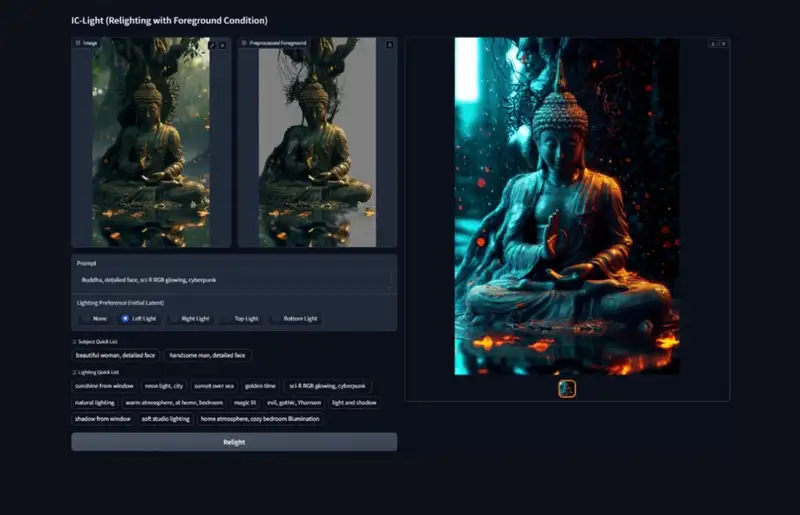Apply 'sunshine from window' lighting preset
The height and width of the screenshot is (515, 800).
(x=104, y=386)
